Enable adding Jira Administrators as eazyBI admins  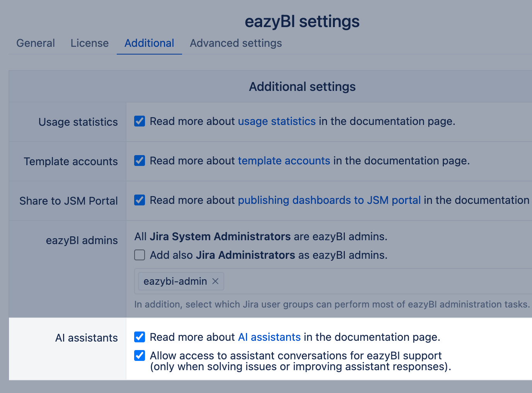click(139, 255)
